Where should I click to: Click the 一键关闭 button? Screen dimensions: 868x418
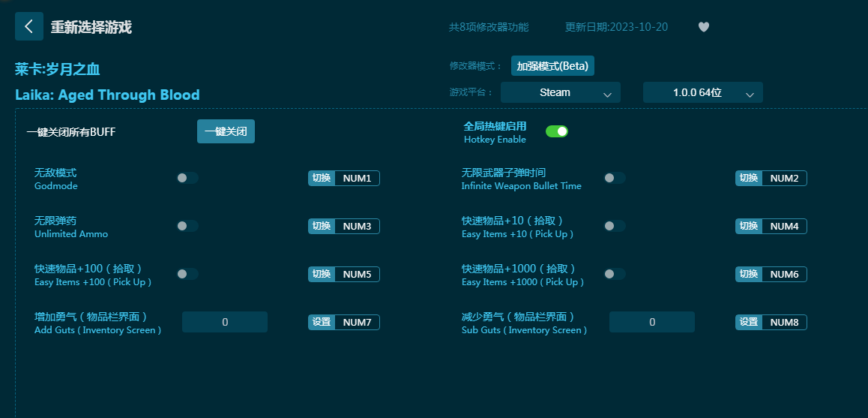tap(226, 131)
